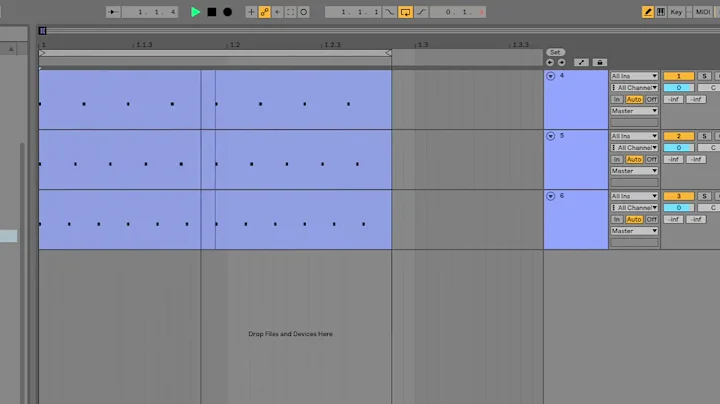Image resolution: width=720 pixels, height=404 pixels.
Task: Set track 5 monitoring to Off
Action: pyautogui.click(x=652, y=160)
